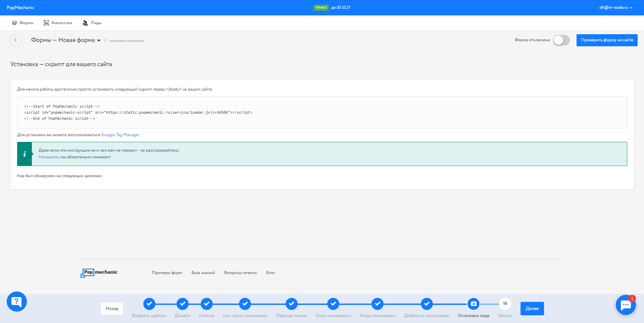Toggle the "Форма отключена" switch on
The width and height of the screenshot is (644, 323).
point(561,40)
